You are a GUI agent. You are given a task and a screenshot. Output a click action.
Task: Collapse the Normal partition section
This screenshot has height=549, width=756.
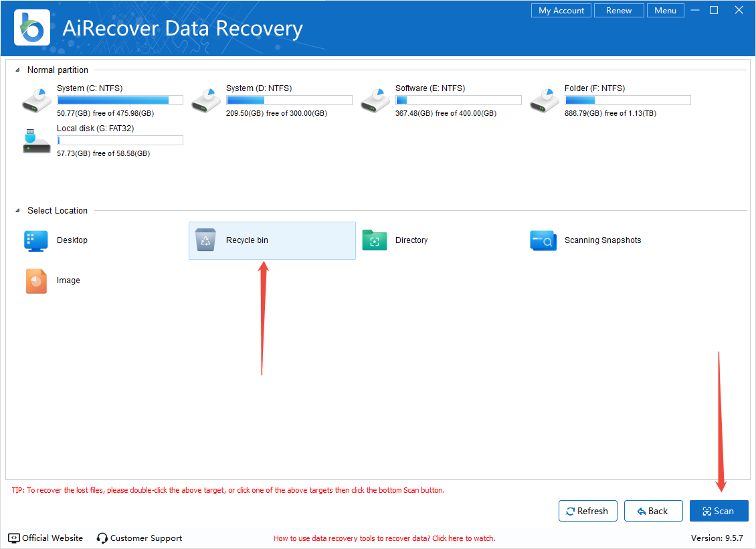click(x=17, y=70)
